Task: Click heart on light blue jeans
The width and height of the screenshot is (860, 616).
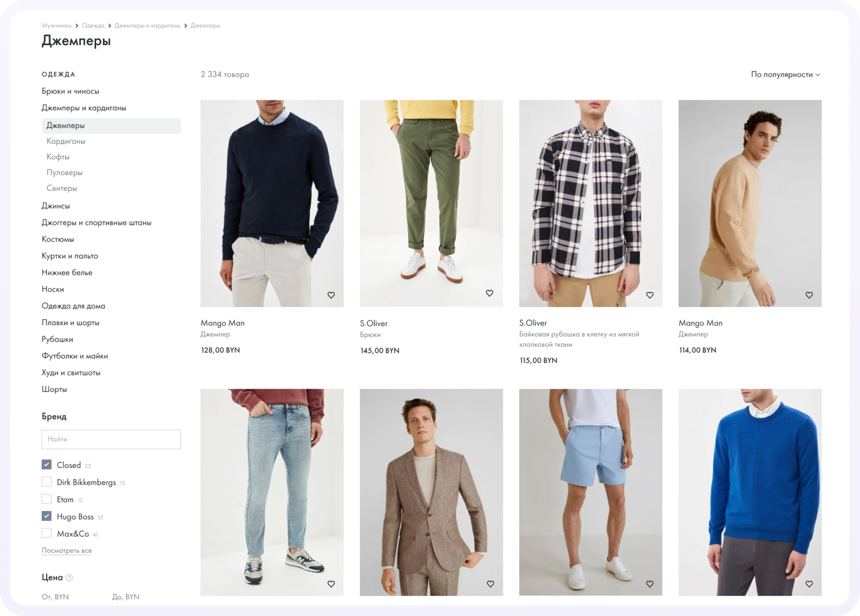Action: tap(331, 584)
